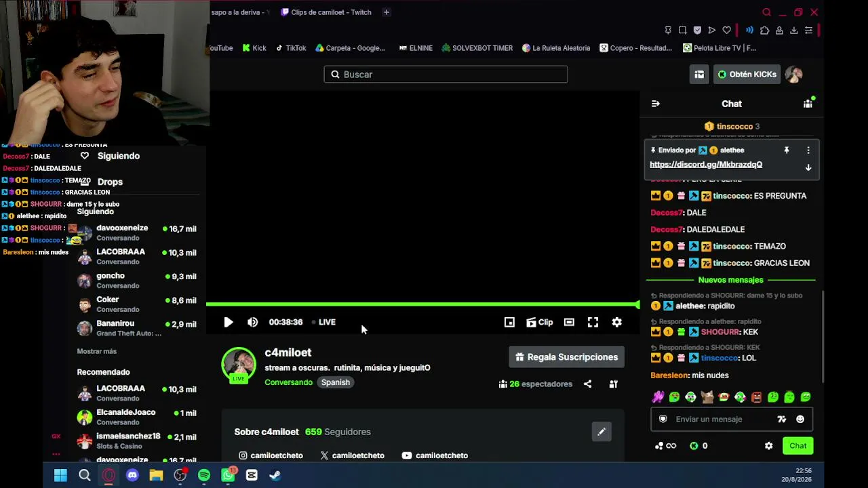Open ElcanaldeJoaco recommended channel
Viewport: 868px width, 488px height.
(x=136, y=417)
